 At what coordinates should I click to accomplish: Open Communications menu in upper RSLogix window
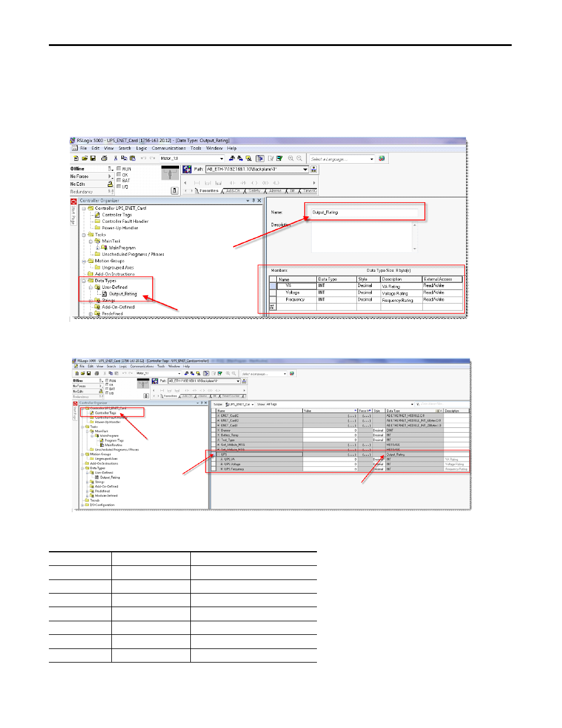(168, 149)
